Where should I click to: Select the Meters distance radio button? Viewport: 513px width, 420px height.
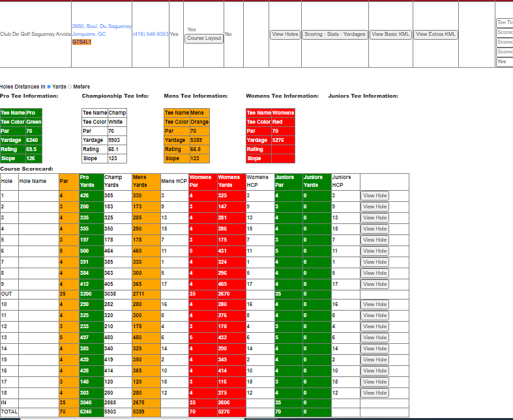(x=69, y=87)
